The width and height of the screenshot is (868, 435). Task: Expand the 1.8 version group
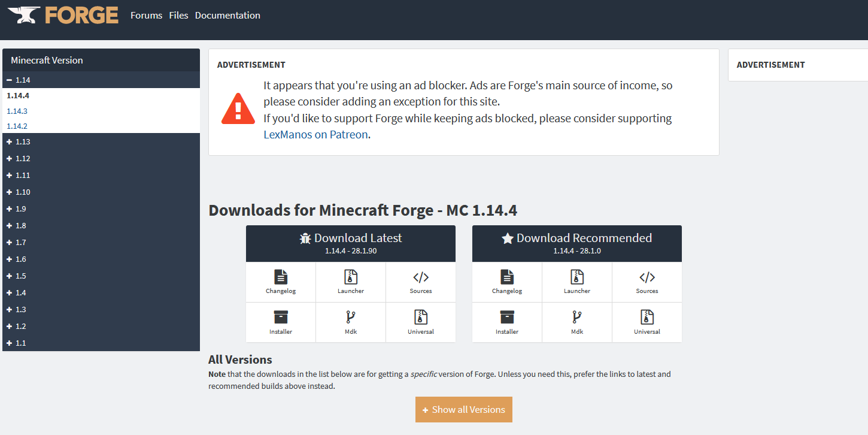(101, 225)
